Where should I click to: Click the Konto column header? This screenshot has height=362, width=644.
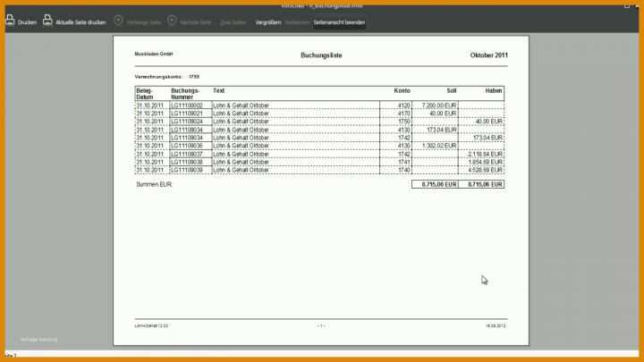(402, 90)
